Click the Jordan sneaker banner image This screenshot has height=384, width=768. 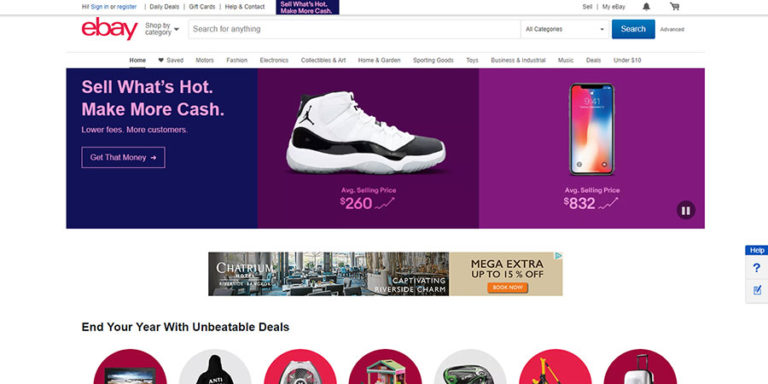click(366, 133)
